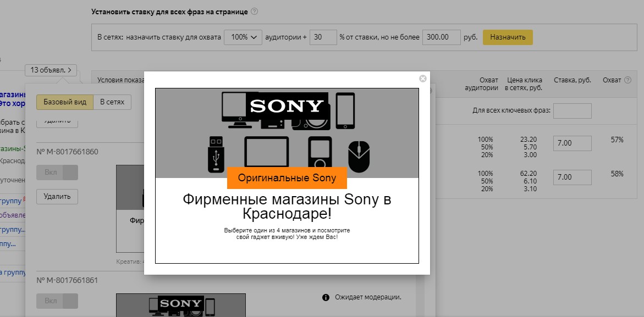Click the Цена клика в сетях column header
This screenshot has height=317, width=644.
(x=525, y=84)
